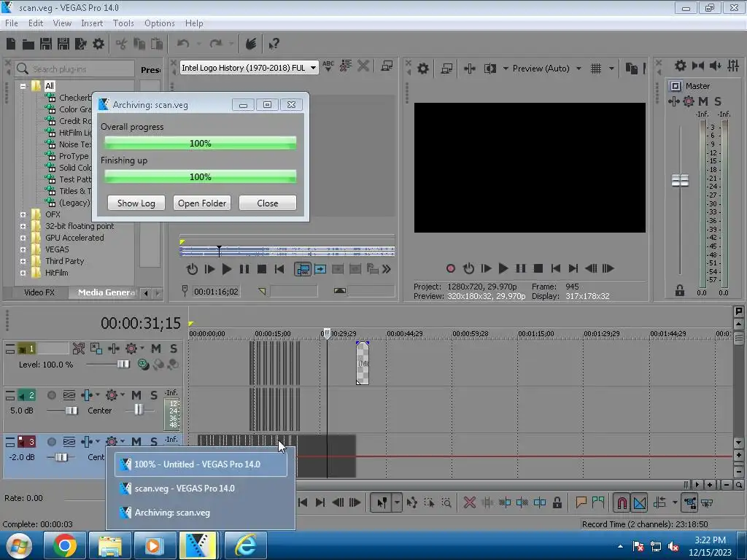Click the Record button in video preview
This screenshot has width=747, height=560.
451,268
